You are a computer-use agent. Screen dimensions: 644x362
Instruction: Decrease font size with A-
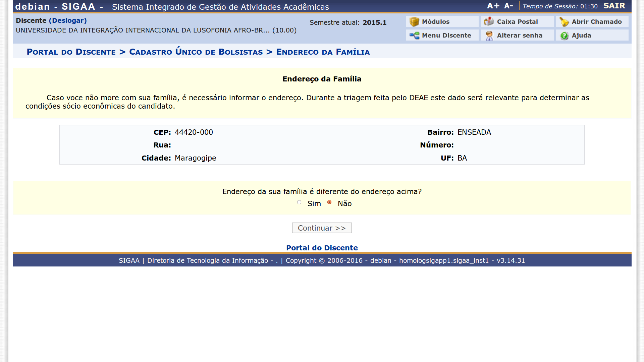point(508,6)
